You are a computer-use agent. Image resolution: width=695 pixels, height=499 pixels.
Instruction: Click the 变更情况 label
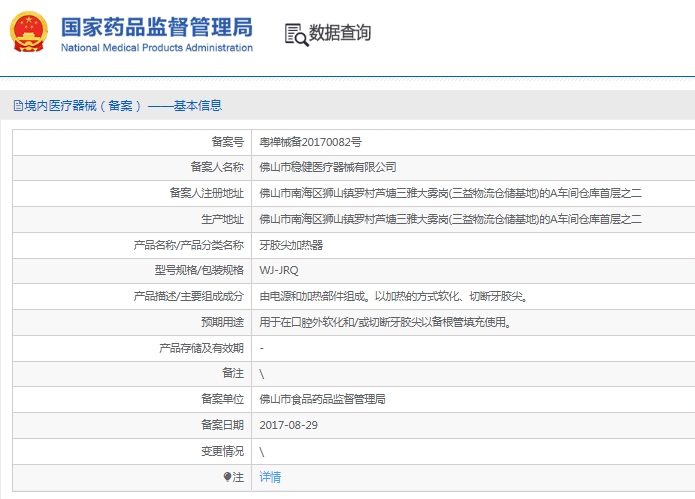click(x=223, y=451)
